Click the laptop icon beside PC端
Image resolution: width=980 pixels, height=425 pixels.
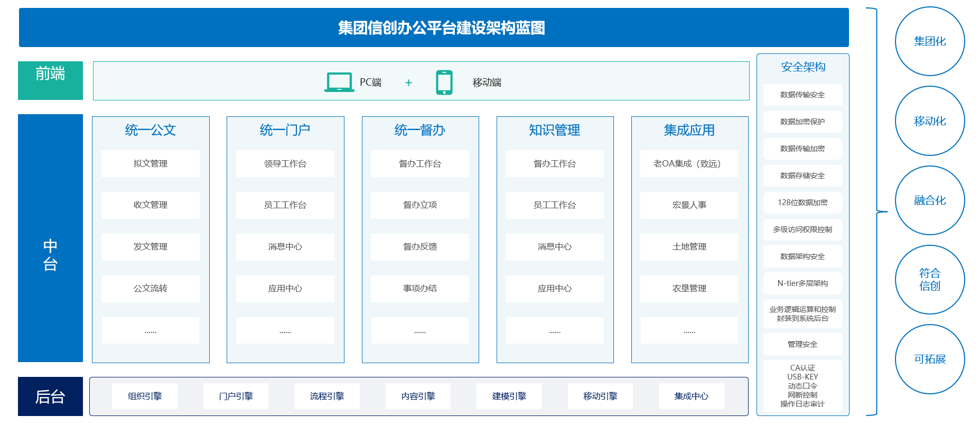339,82
